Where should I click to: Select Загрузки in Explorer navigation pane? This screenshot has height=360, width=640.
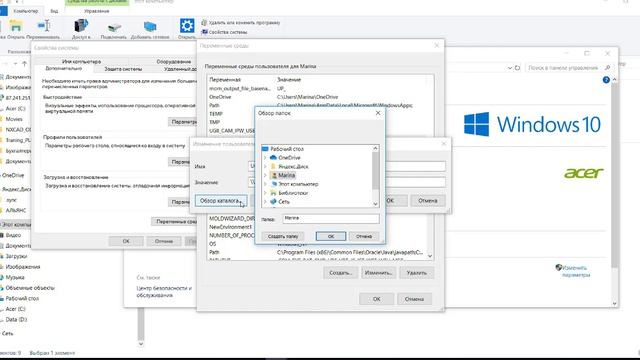click(x=16, y=256)
